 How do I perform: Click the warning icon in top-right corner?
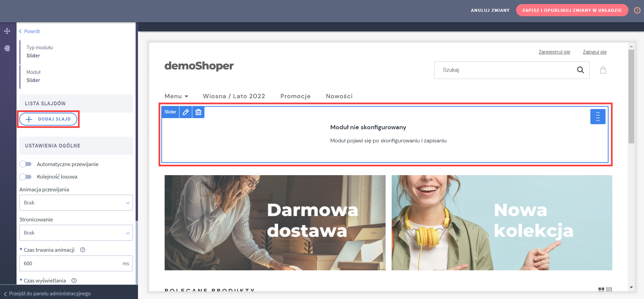[x=637, y=10]
